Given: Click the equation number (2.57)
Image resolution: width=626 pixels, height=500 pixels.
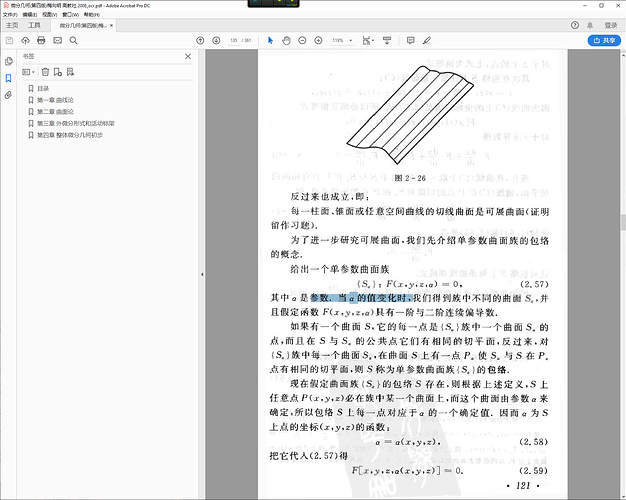Looking at the screenshot, I should pyautogui.click(x=534, y=284).
